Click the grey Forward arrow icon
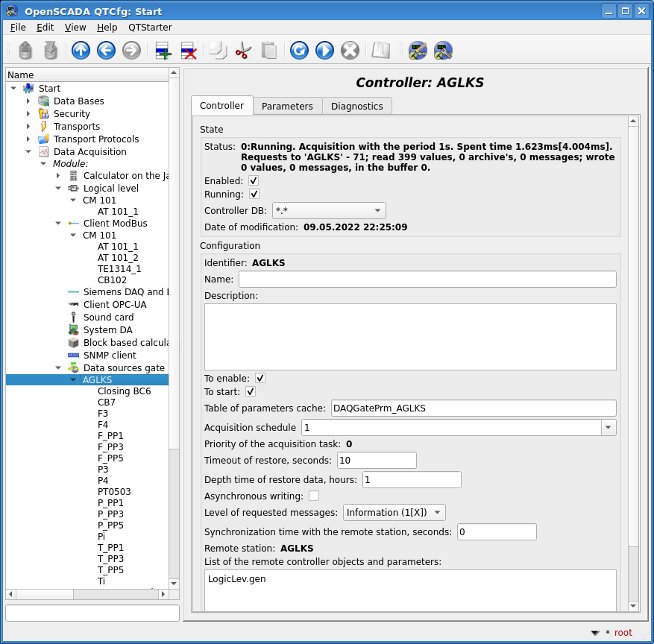 coord(131,51)
